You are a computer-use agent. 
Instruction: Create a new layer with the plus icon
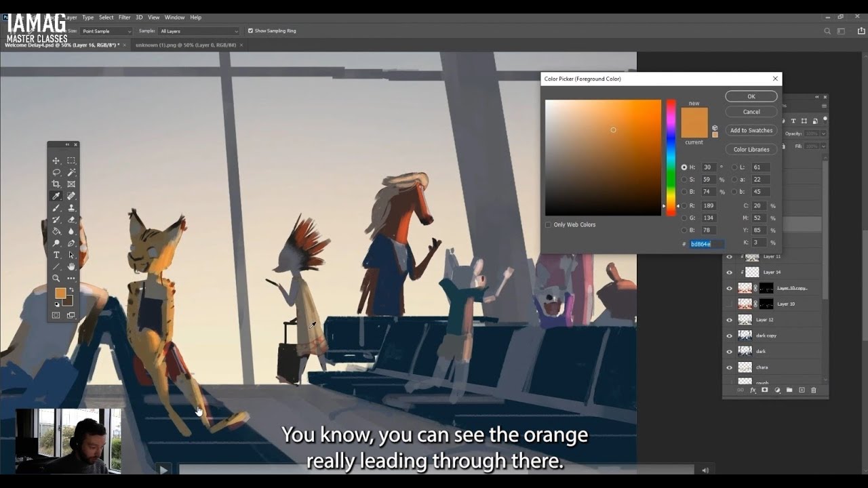click(x=802, y=390)
